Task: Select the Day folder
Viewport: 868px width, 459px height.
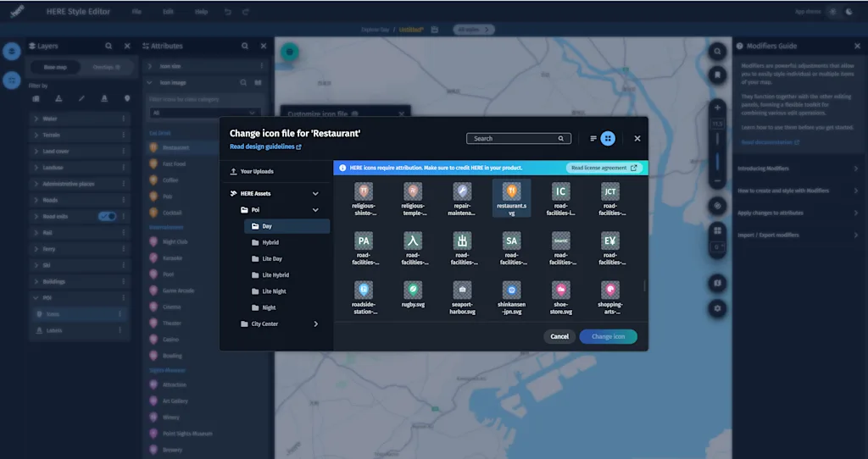Action: (x=287, y=226)
